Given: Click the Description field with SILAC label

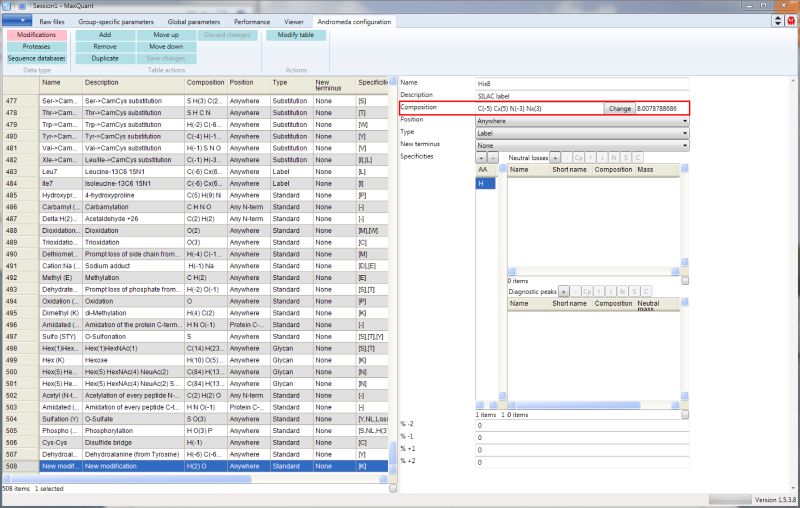Looking at the screenshot, I should click(582, 96).
